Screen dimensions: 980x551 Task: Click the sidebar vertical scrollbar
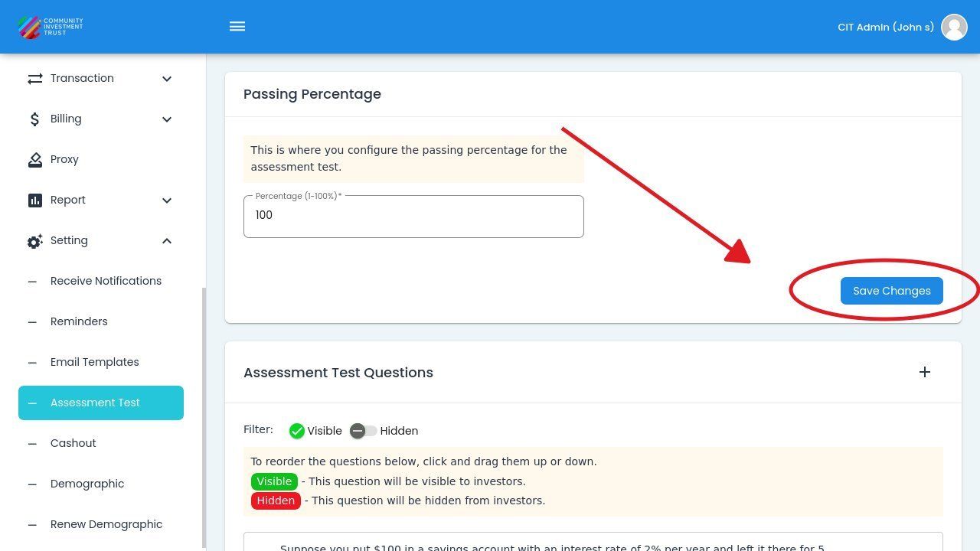204,417
